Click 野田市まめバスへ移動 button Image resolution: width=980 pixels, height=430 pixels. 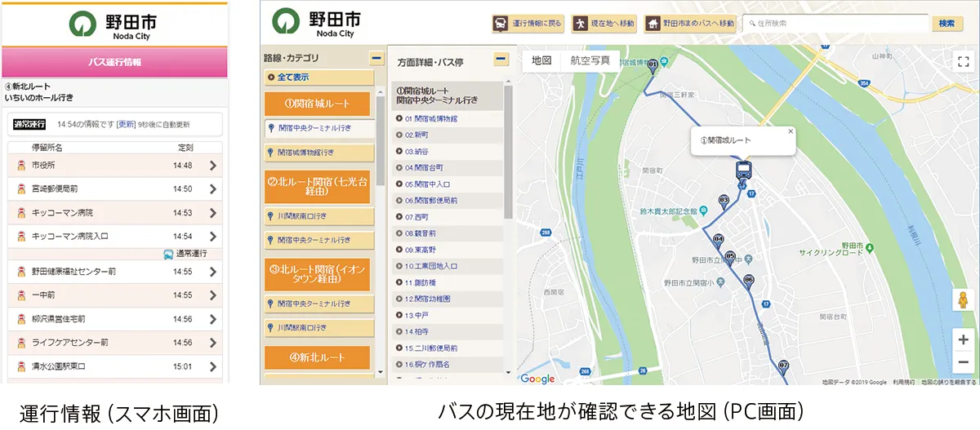pos(690,24)
